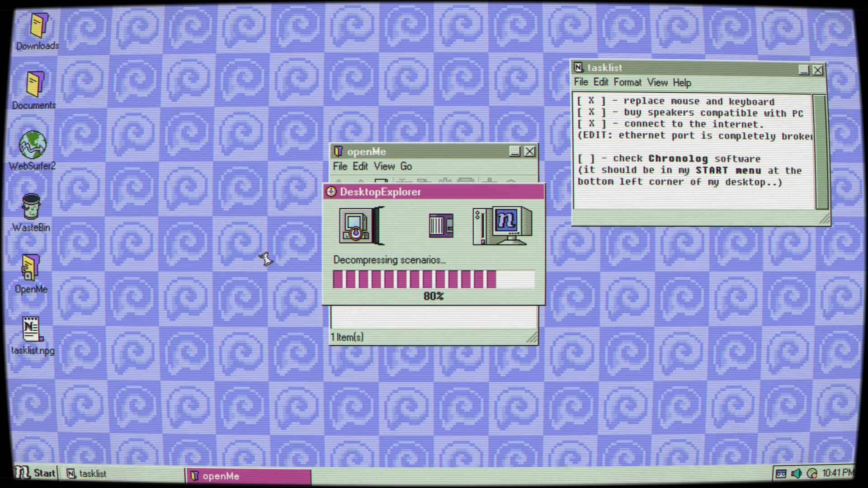868x488 pixels.
Task: Click the cassette tape tray icon
Action: click(x=781, y=474)
